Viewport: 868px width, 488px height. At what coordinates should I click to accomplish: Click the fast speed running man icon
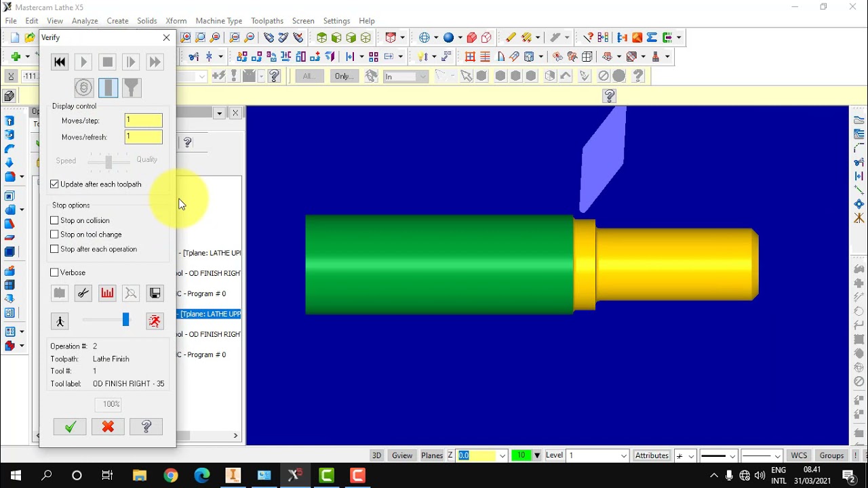point(155,321)
